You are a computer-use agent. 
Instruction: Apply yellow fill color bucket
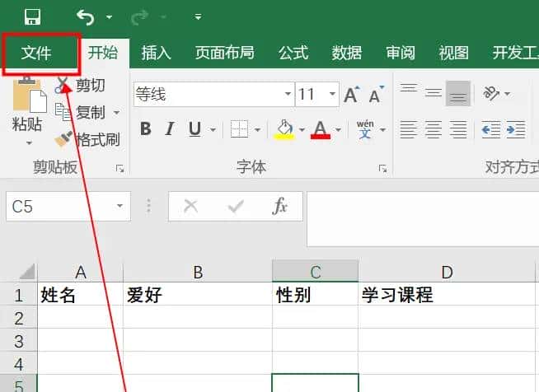(x=284, y=129)
